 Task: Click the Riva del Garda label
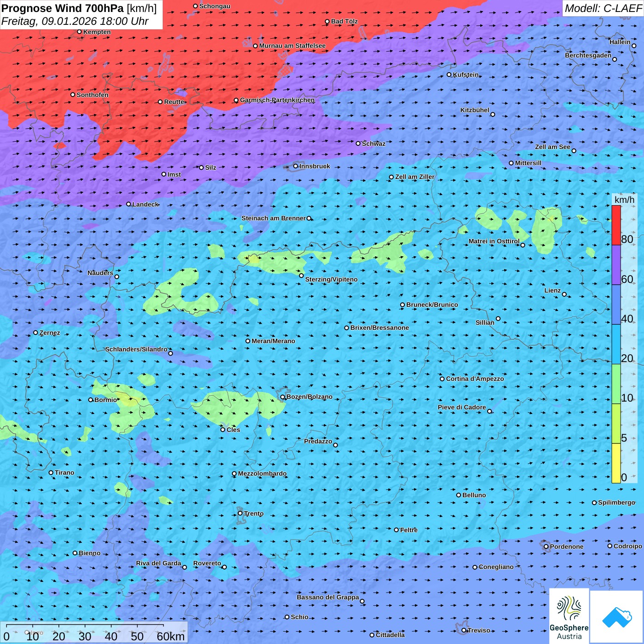click(x=159, y=563)
